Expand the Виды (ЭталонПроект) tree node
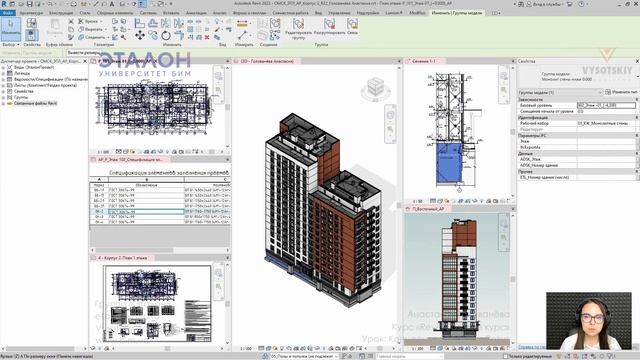This screenshot has height=360, width=640. pos(3,67)
